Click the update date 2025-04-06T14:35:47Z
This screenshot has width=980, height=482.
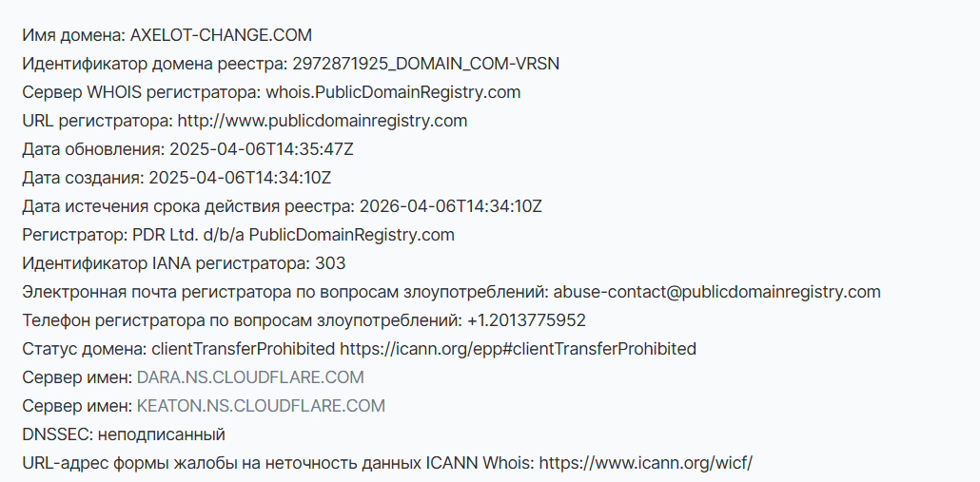(262, 149)
